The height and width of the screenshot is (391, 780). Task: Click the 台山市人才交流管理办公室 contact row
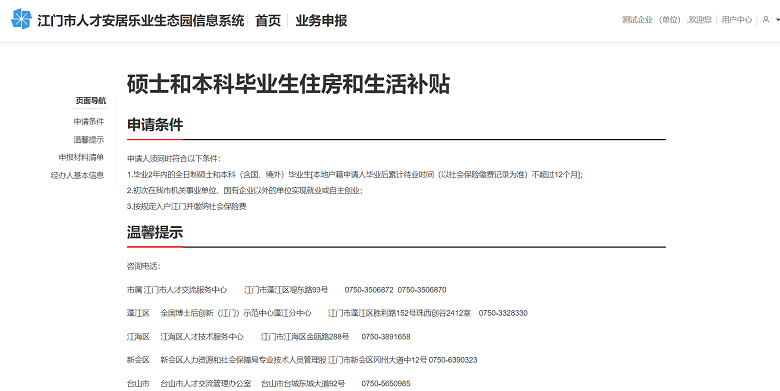(269, 384)
